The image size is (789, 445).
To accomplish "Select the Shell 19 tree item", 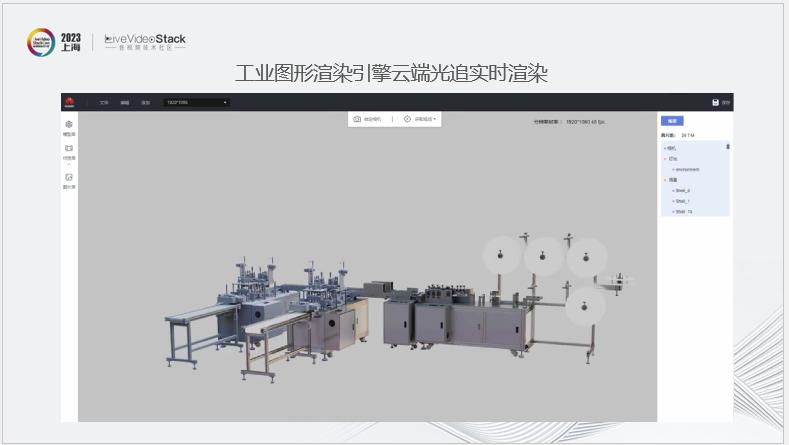I will (x=682, y=212).
